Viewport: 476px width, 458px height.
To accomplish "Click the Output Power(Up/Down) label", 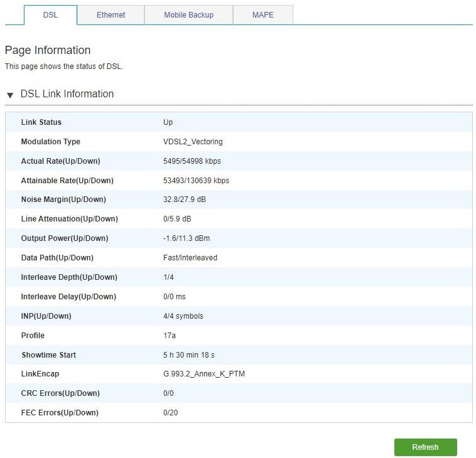I will tap(65, 238).
